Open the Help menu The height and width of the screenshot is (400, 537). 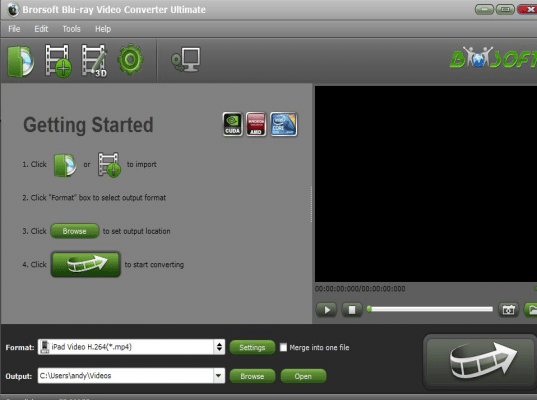103,29
